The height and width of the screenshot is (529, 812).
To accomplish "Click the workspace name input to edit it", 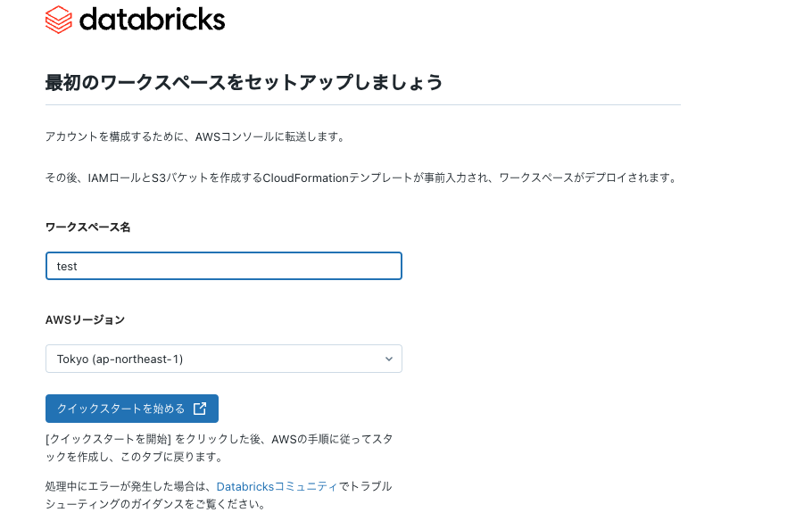I will (223, 265).
